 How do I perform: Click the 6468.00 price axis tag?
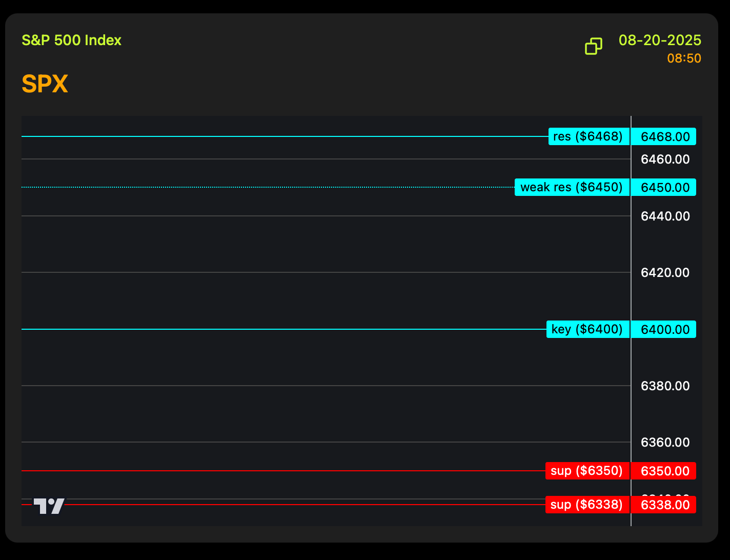tap(664, 136)
